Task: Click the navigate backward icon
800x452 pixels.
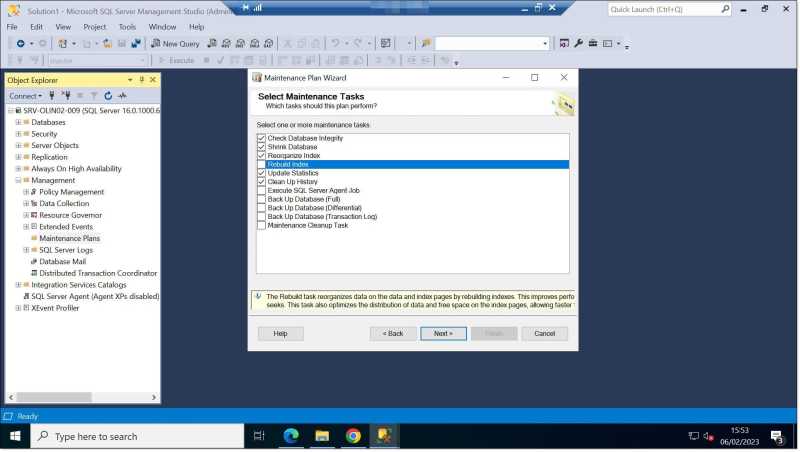Action: 20,44
